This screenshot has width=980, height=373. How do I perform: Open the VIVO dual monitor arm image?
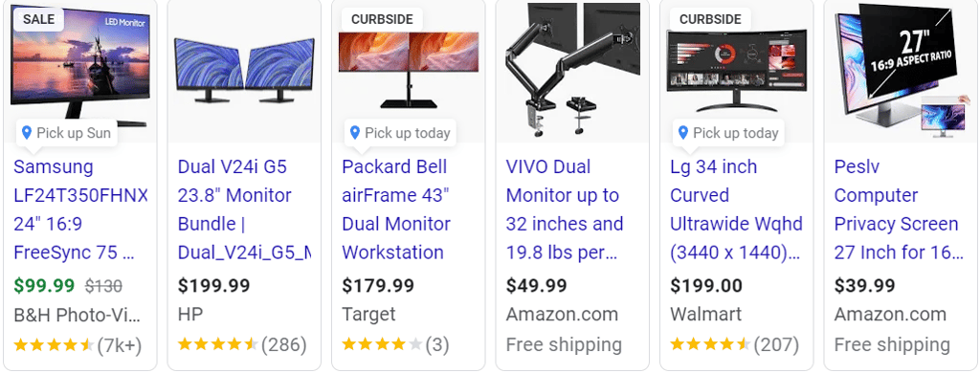[x=572, y=70]
